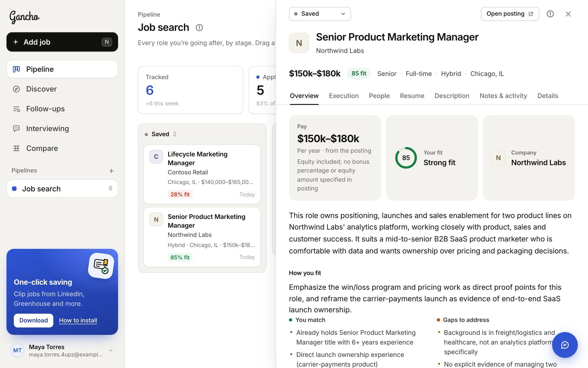Click the large N company logo
Image resolution: width=588 pixels, height=368 pixels.
(x=299, y=43)
